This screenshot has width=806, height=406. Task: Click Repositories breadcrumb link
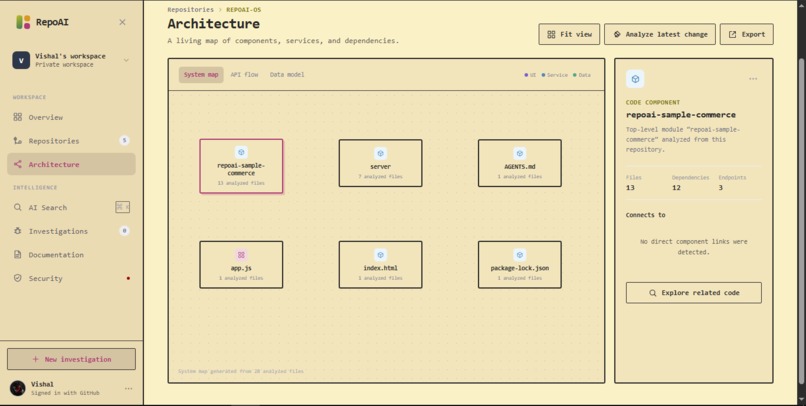pyautogui.click(x=190, y=9)
